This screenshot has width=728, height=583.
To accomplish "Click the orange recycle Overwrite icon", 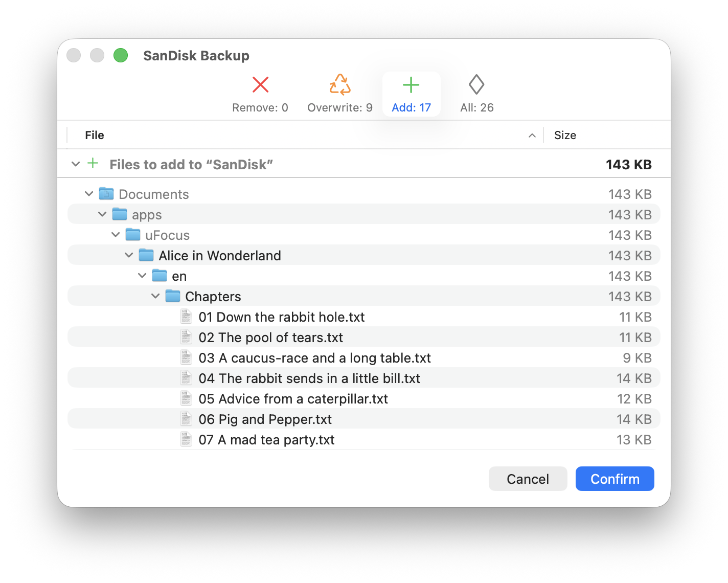I will coord(340,85).
